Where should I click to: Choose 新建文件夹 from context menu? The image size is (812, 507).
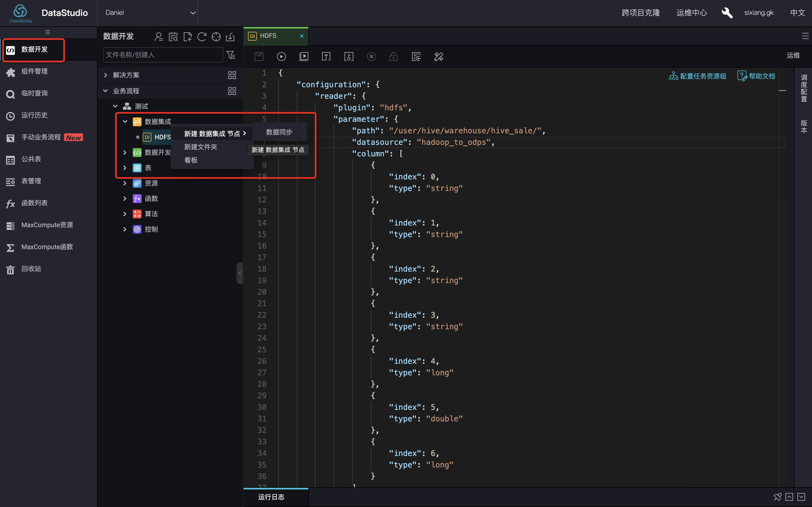coord(201,147)
